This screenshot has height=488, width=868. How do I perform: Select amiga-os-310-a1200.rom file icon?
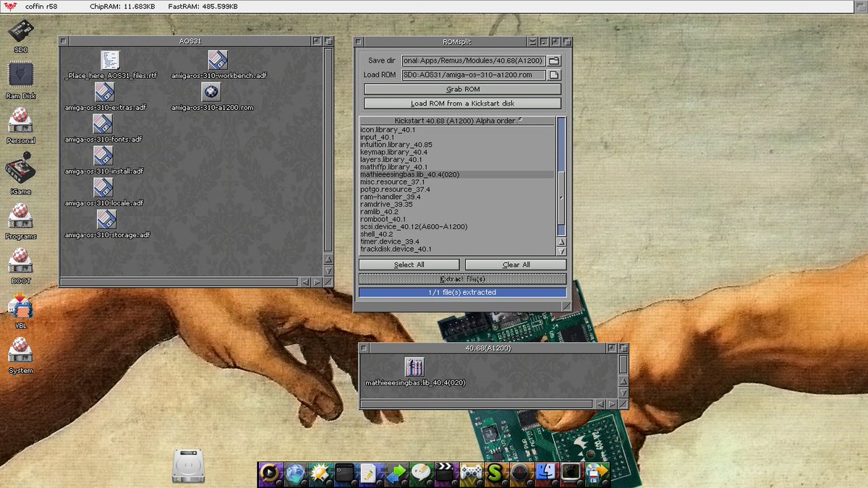[x=211, y=92]
